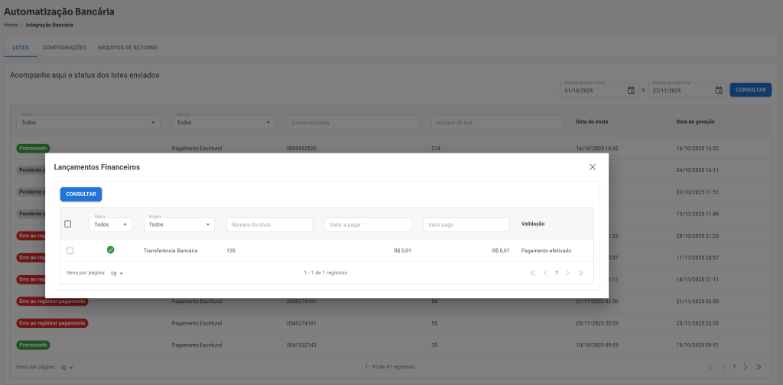
Task: Click Erro ao registrar pagamento badge, lote 54
Action: (52, 301)
